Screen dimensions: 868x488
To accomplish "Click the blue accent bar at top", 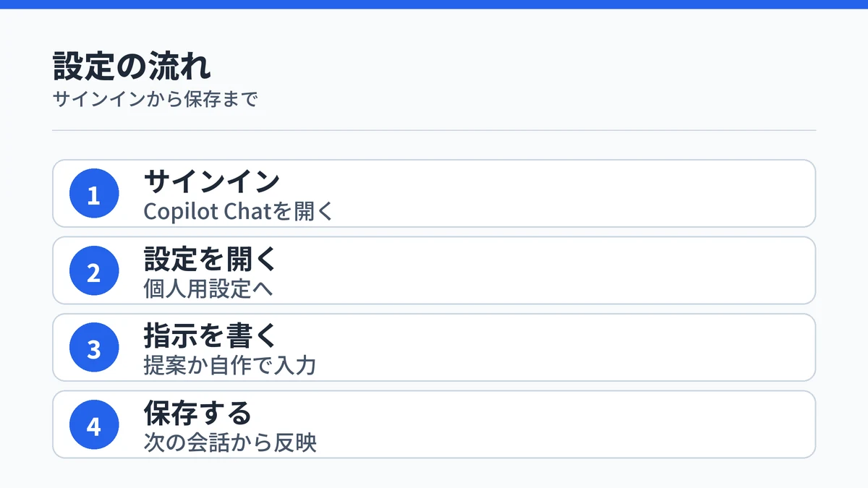I will (434, 4).
